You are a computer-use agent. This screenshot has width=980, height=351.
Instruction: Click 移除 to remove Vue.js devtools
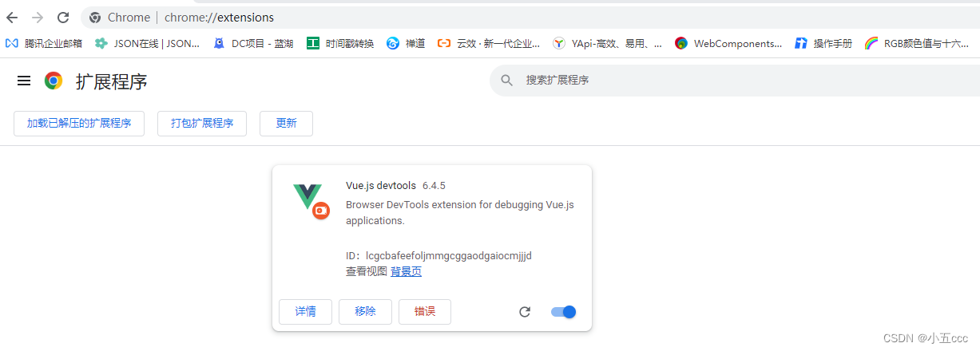(365, 312)
